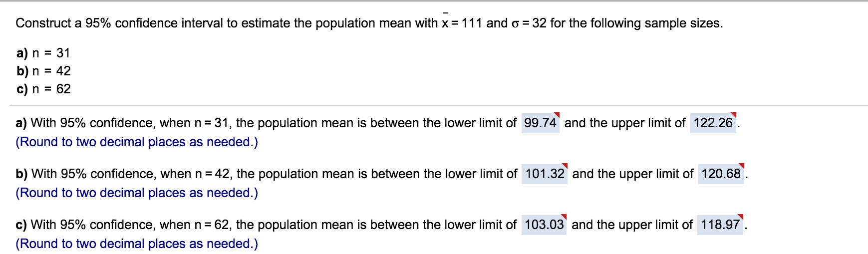Select the "b) n = 42" list item
The width and height of the screenshot is (868, 254).
click(x=43, y=71)
